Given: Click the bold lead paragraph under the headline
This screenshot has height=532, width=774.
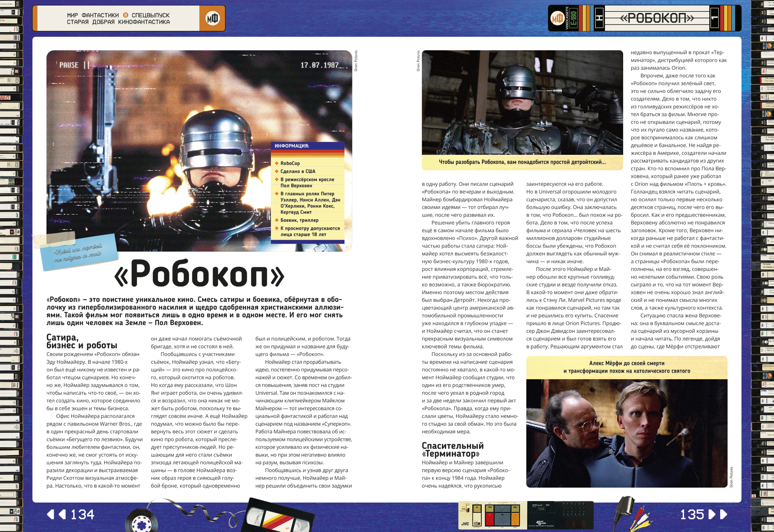Looking at the screenshot, I should click(195, 311).
